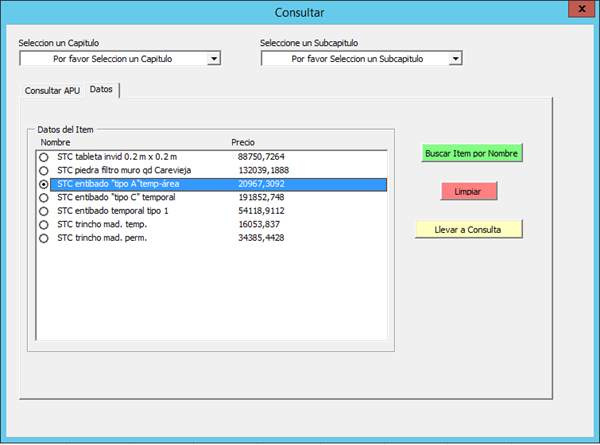Open the Datos tab
This screenshot has width=600, height=445.
click(101, 90)
